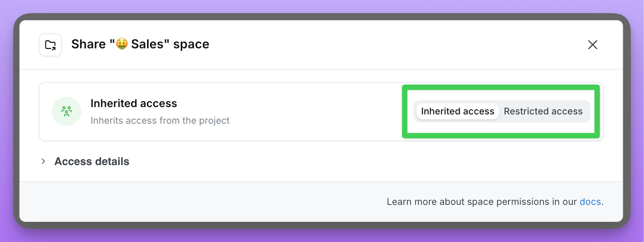Screen dimensions: 644x242
Task: Click "Inherits access from the project" description
Action: click(x=160, y=121)
